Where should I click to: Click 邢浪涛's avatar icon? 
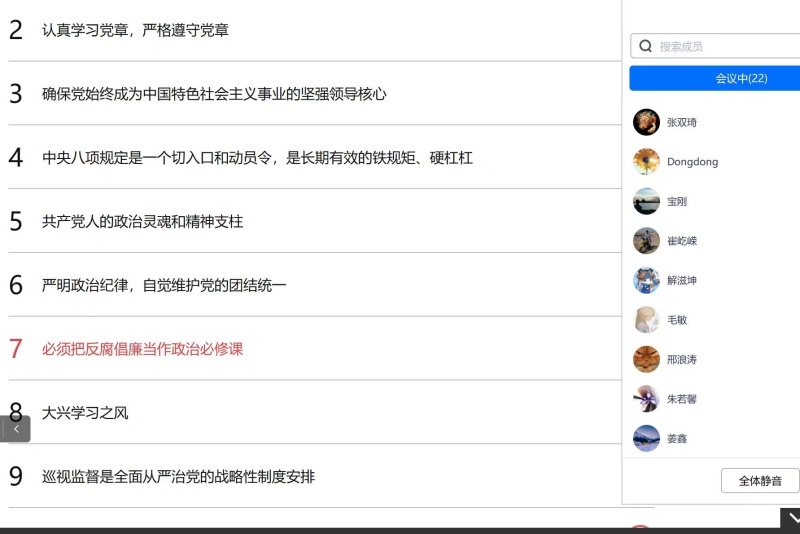tap(646, 359)
